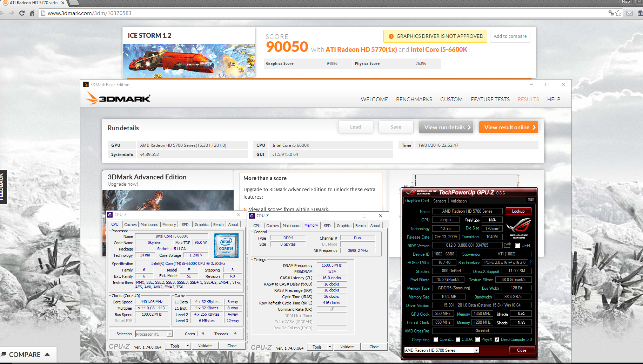The height and width of the screenshot is (364, 643).
Task: Click the ROG logo in GPU-Z
Action: click(x=519, y=228)
